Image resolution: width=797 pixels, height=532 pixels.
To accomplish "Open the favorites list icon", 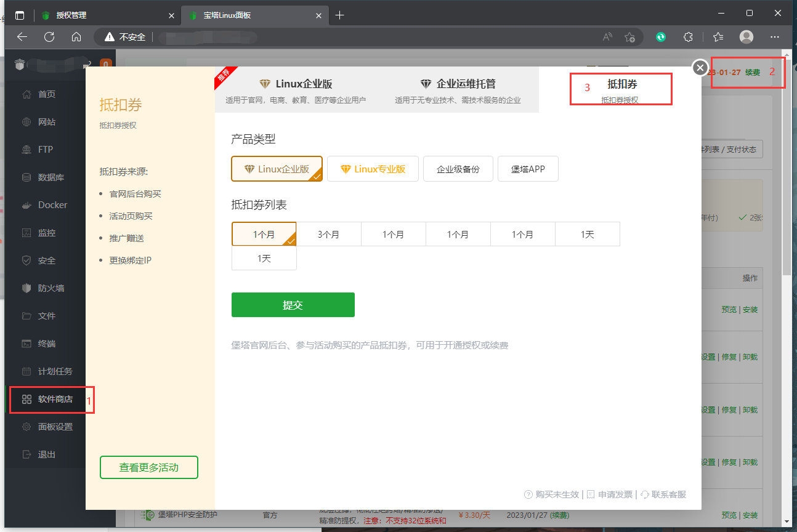I will pyautogui.click(x=718, y=37).
